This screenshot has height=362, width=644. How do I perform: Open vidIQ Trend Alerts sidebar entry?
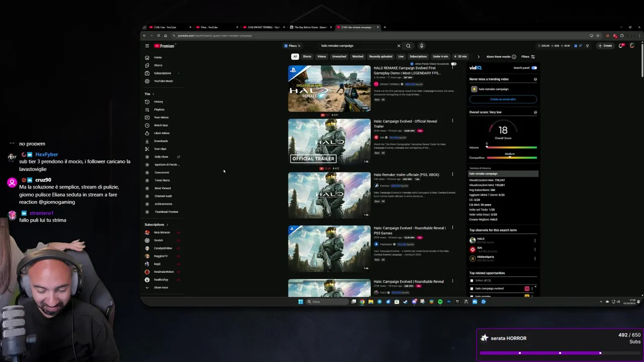pyautogui.click(x=162, y=180)
